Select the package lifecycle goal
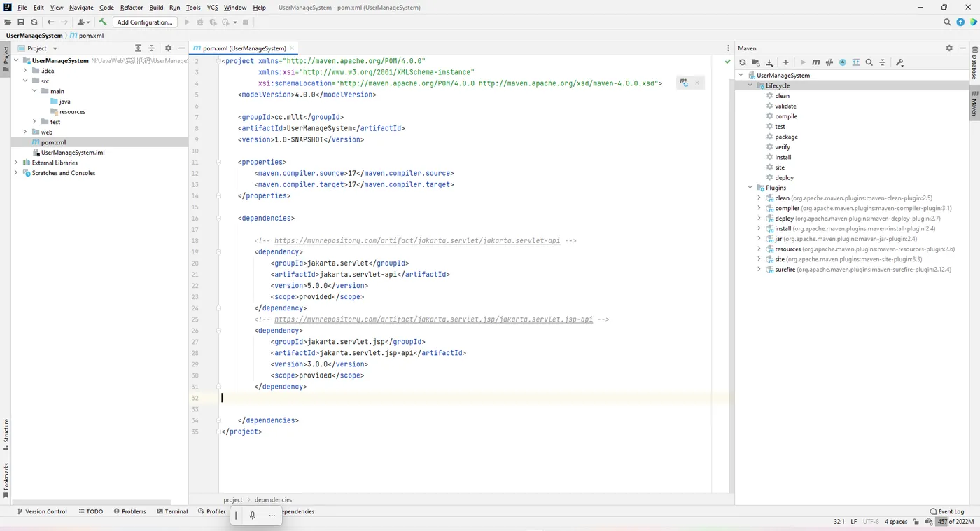Image resolution: width=980 pixels, height=531 pixels. (786, 137)
